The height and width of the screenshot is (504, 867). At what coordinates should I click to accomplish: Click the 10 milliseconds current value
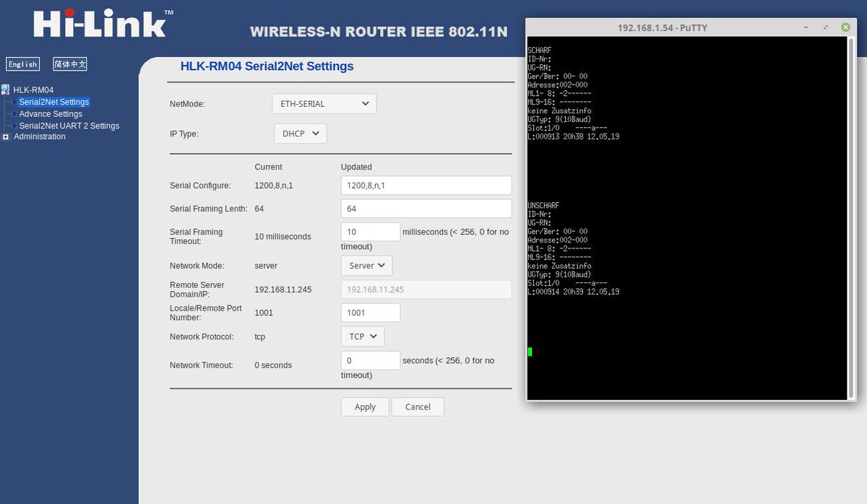[282, 237]
